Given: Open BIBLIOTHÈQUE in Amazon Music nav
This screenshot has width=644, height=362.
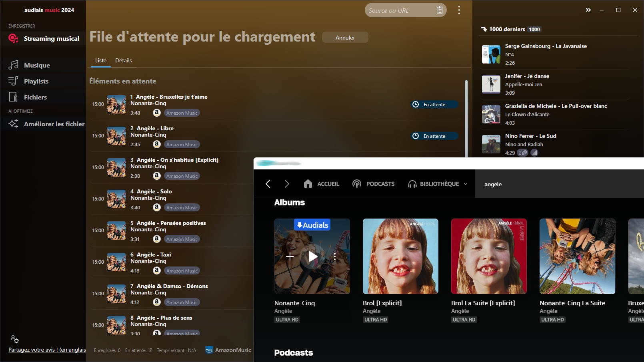Looking at the screenshot, I should coord(439,184).
